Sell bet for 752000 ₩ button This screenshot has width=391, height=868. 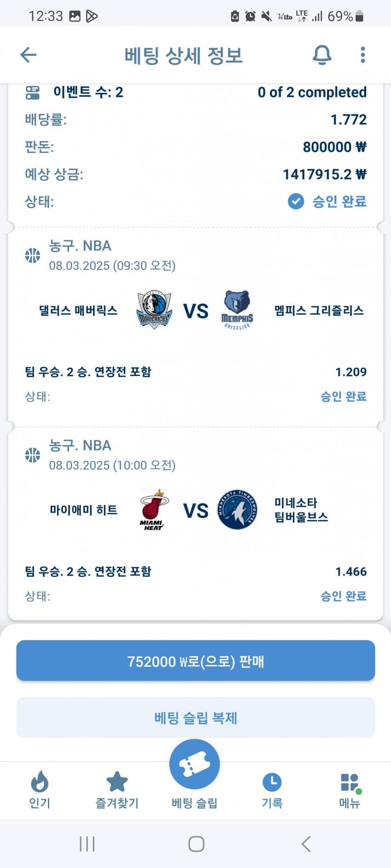click(195, 661)
